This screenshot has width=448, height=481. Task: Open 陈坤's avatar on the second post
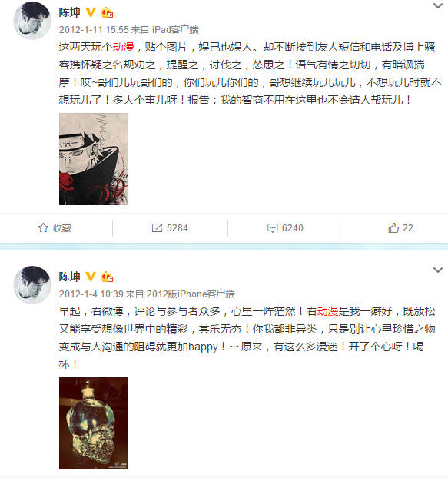click(x=32, y=284)
